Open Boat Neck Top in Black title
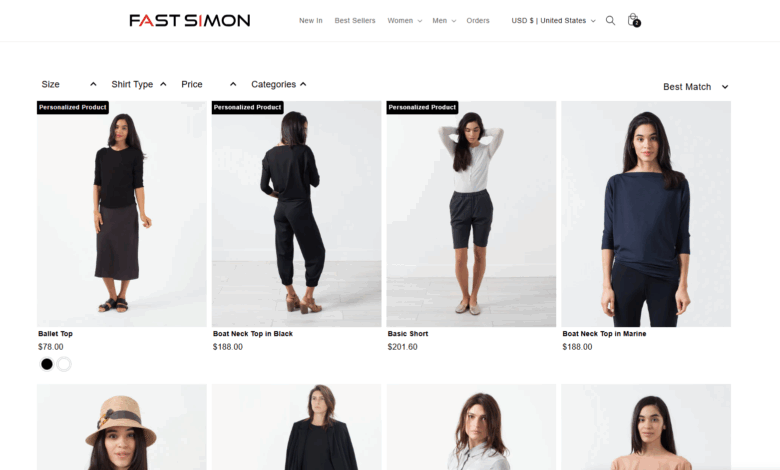This screenshot has width=780, height=470. pos(253,334)
